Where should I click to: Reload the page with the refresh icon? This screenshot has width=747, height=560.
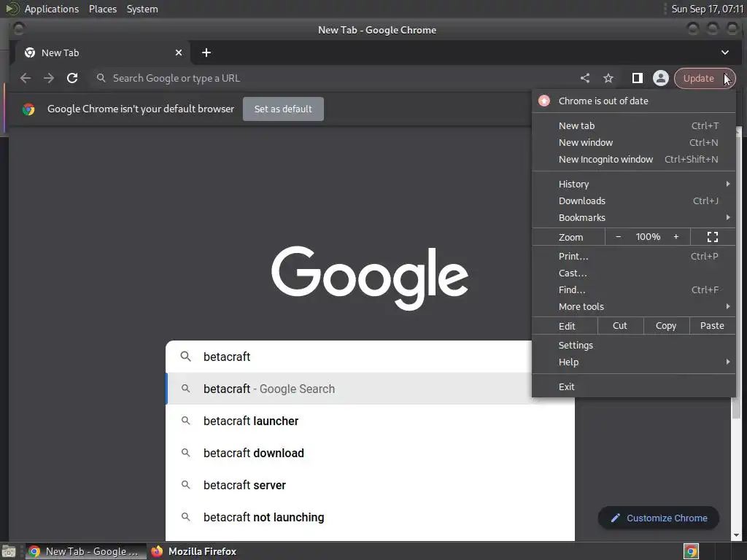(x=72, y=78)
